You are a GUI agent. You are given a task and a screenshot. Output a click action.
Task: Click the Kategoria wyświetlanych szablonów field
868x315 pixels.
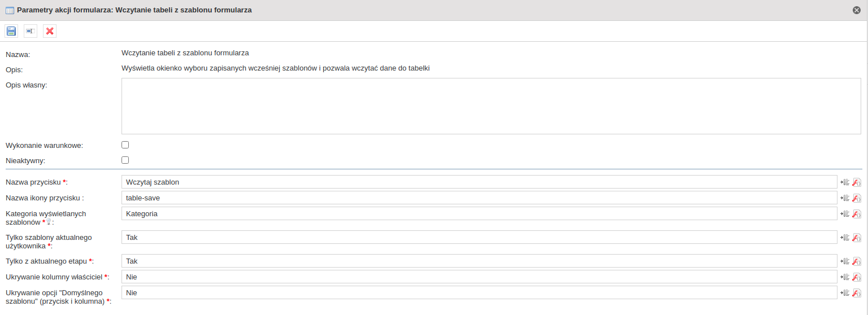click(479, 213)
